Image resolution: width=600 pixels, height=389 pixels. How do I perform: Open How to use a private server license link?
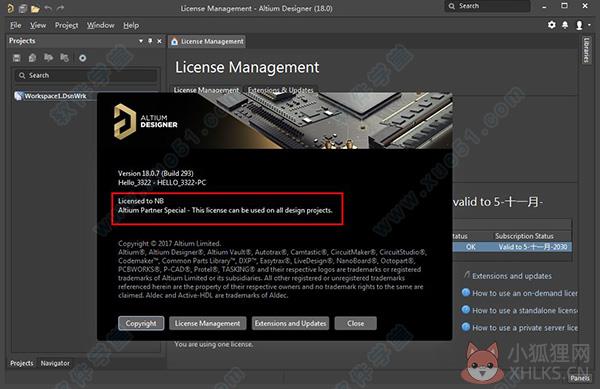[525, 327]
